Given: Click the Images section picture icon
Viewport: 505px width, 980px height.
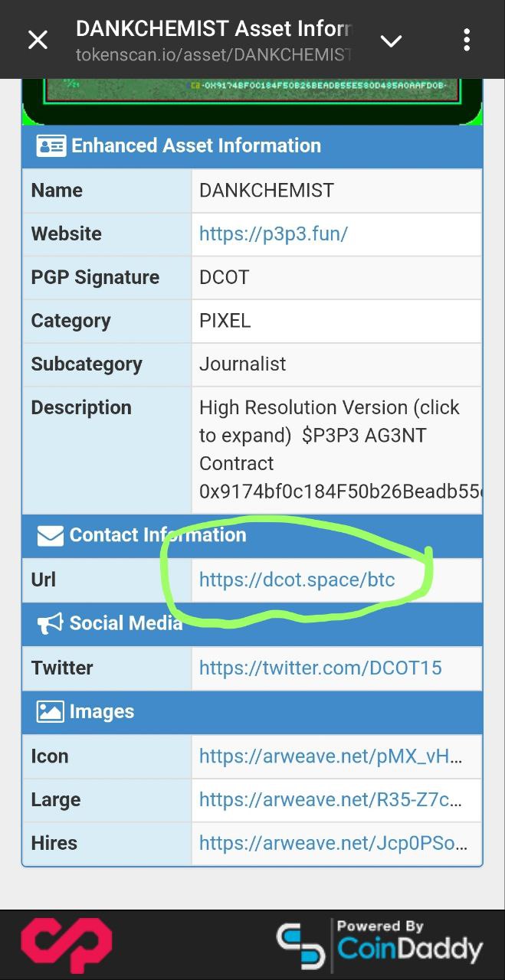Looking at the screenshot, I should (50, 711).
